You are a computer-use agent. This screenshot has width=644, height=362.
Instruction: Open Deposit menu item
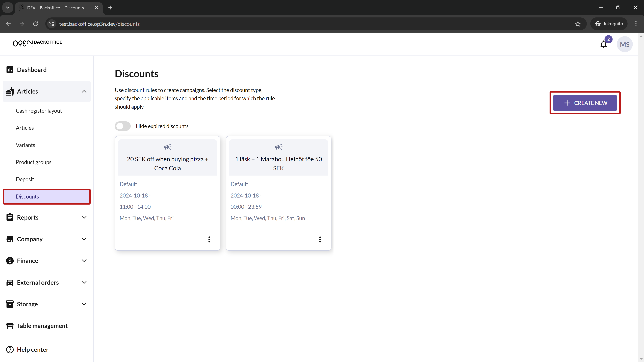(46, 179)
